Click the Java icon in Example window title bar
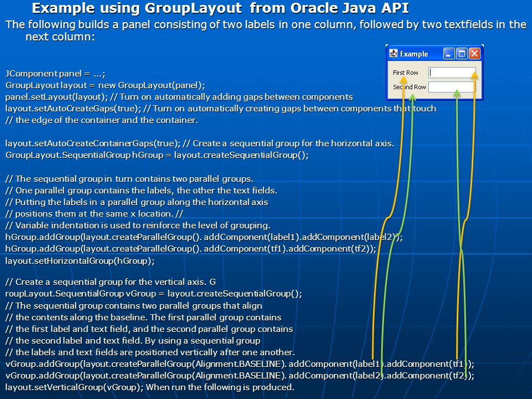 tap(393, 53)
